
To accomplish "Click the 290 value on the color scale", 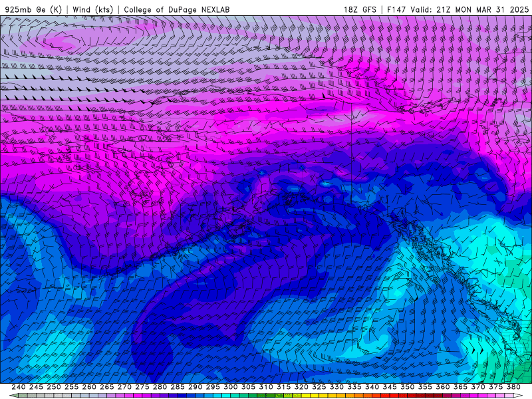I will (195, 387).
